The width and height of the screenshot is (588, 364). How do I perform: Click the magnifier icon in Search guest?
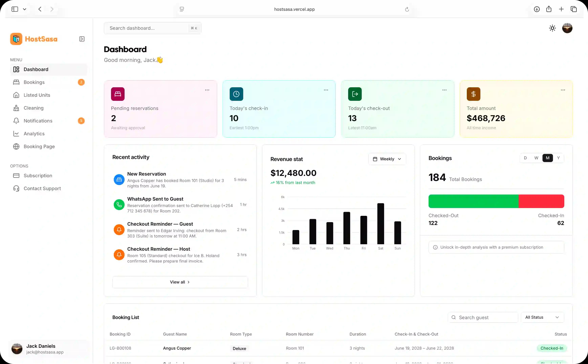454,317
